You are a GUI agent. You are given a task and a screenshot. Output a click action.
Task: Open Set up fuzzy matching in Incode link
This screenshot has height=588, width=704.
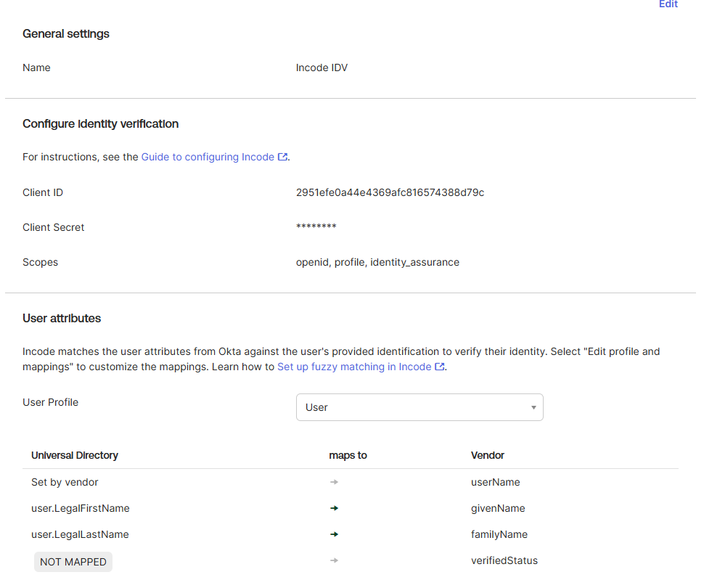point(354,367)
